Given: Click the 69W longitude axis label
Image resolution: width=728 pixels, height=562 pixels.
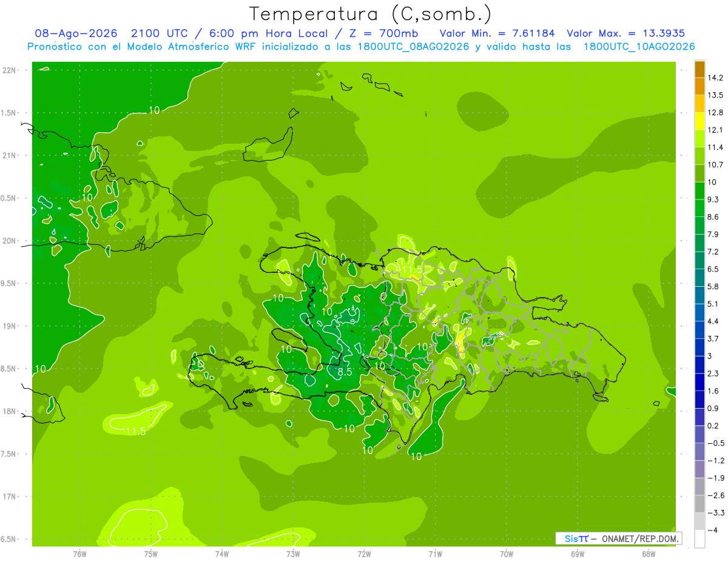Looking at the screenshot, I should (578, 554).
